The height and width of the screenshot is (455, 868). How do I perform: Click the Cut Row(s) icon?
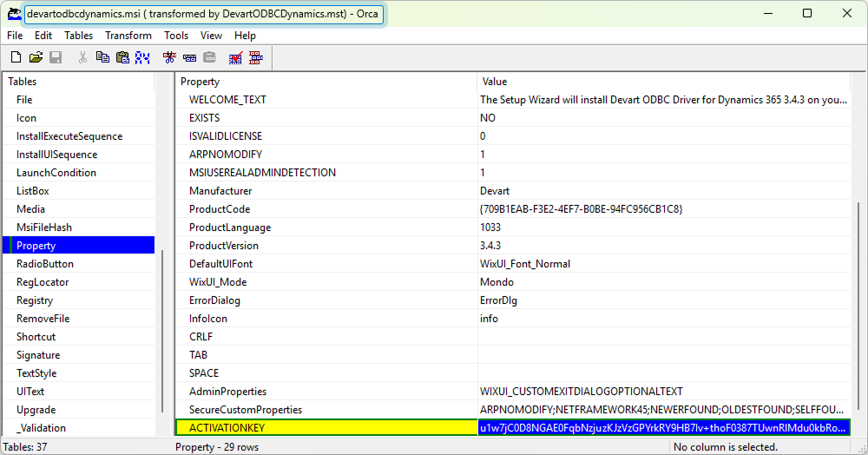pyautogui.click(x=169, y=57)
